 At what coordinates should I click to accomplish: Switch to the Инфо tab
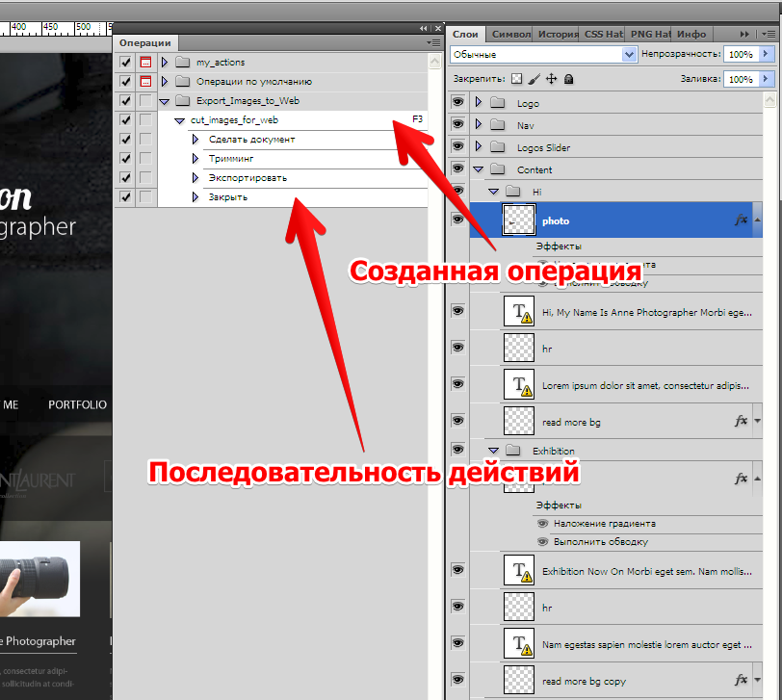(x=691, y=34)
